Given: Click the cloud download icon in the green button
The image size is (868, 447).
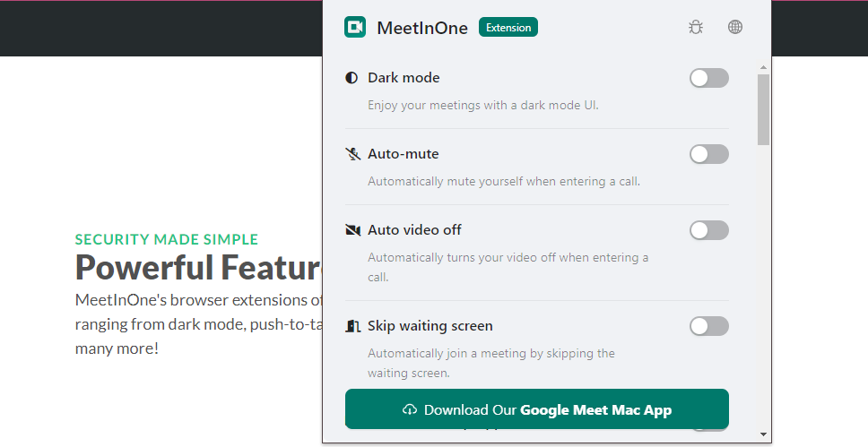Looking at the screenshot, I should (x=410, y=410).
